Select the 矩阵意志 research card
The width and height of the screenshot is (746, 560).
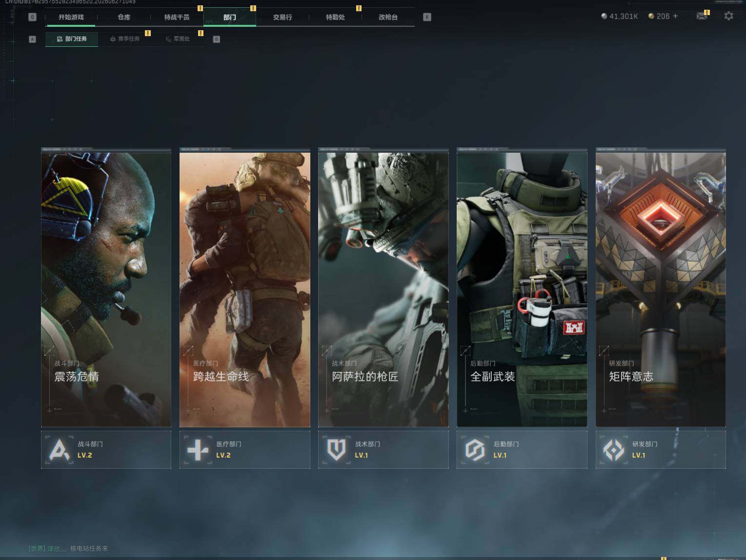coord(661,289)
